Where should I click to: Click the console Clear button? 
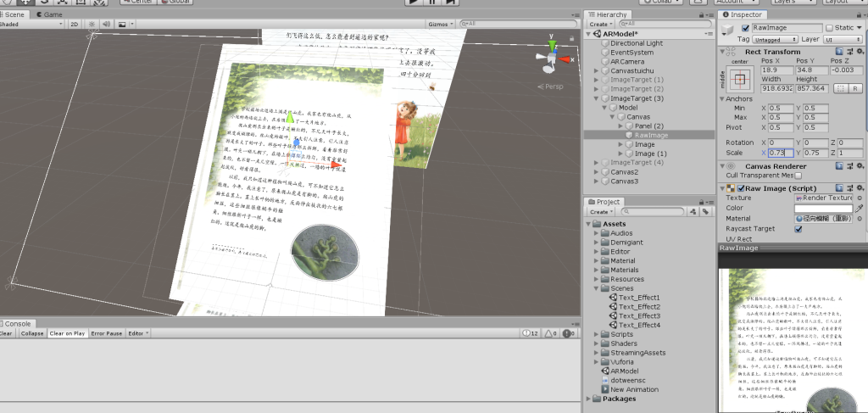pos(6,333)
